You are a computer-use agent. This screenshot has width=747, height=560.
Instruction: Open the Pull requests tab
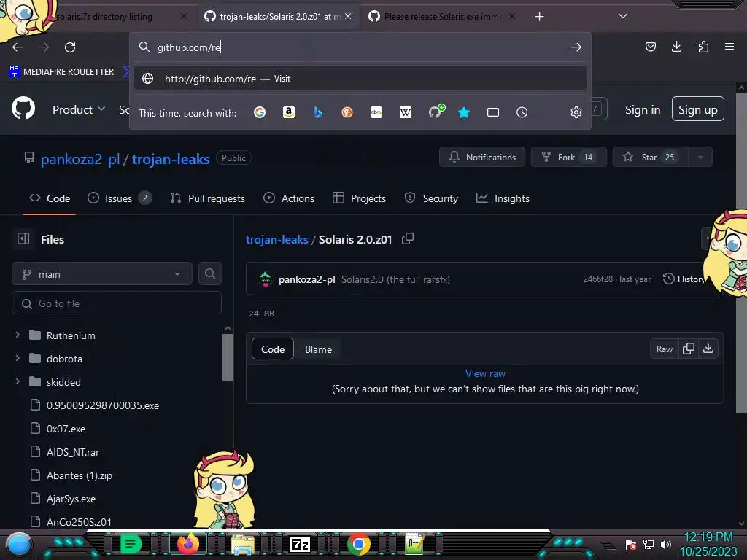coord(208,198)
